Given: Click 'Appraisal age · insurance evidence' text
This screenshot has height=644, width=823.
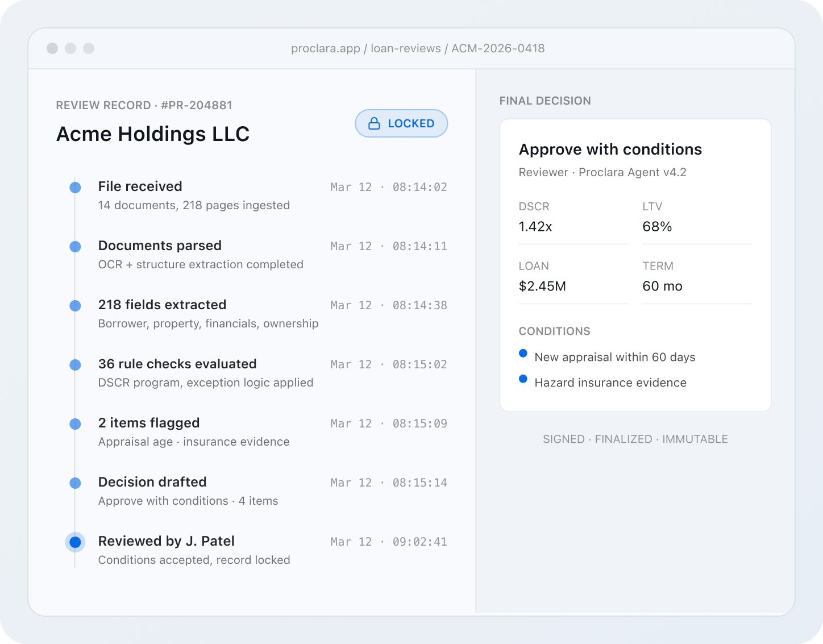Looking at the screenshot, I should click(x=194, y=442).
